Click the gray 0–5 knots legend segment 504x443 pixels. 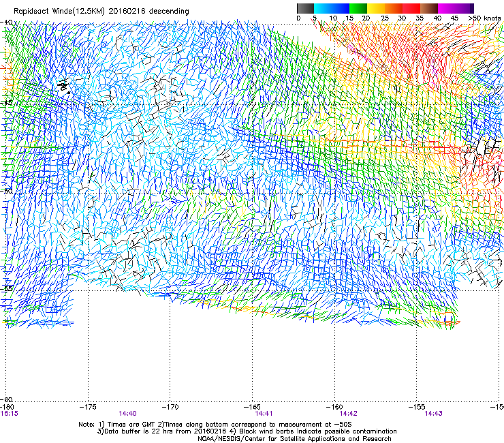coord(305,8)
